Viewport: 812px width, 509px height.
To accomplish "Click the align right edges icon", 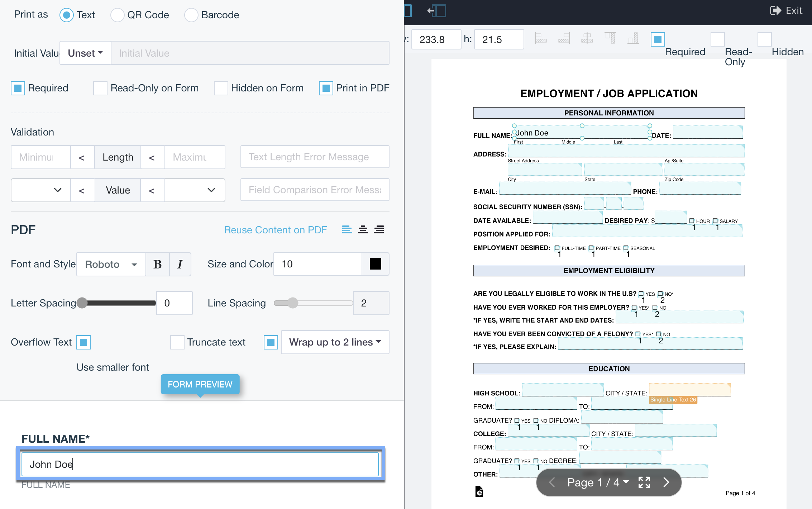I will 564,38.
